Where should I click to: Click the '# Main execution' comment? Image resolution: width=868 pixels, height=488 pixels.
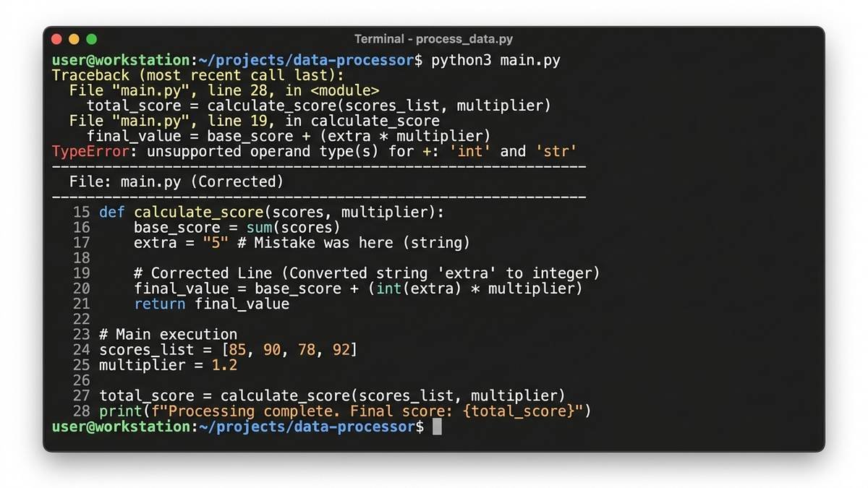[x=168, y=334]
